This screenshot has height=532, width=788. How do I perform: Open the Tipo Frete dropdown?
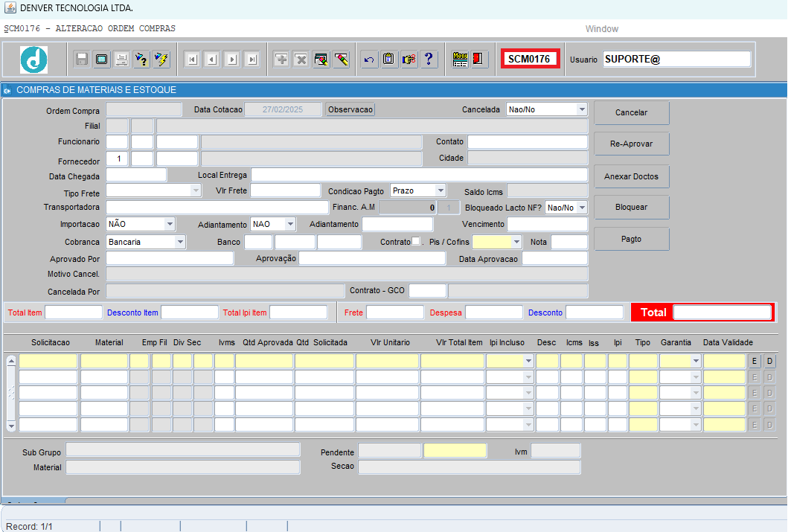(196, 190)
